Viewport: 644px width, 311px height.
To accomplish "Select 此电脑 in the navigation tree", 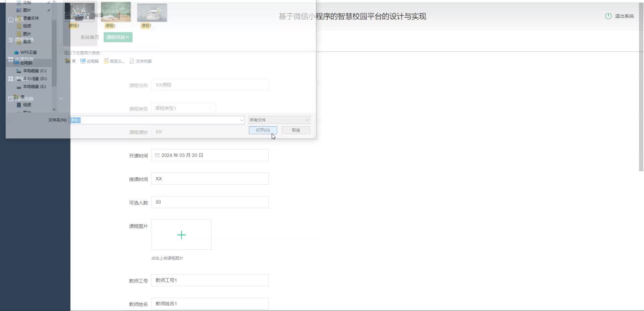I will coord(26,63).
